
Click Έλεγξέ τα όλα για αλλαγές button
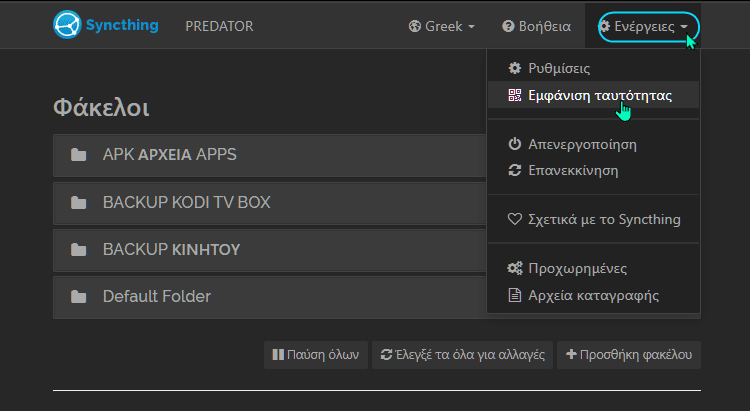pos(463,355)
